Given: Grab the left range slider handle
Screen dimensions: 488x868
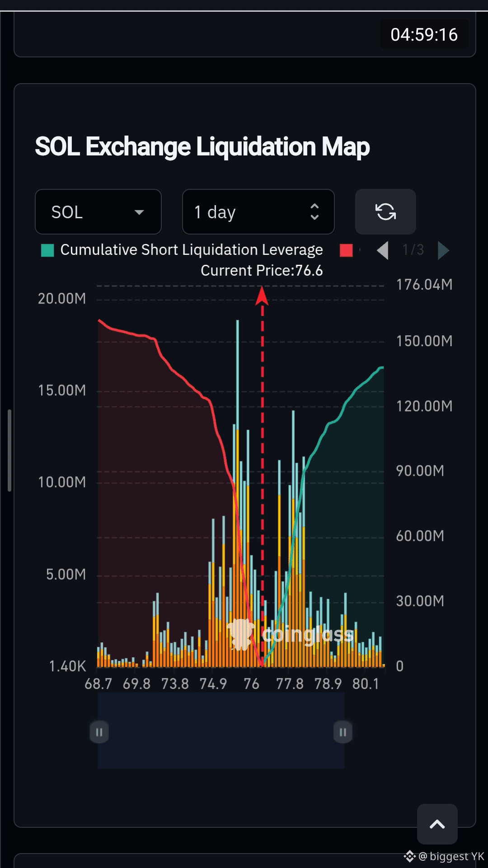Looking at the screenshot, I should pyautogui.click(x=99, y=732).
